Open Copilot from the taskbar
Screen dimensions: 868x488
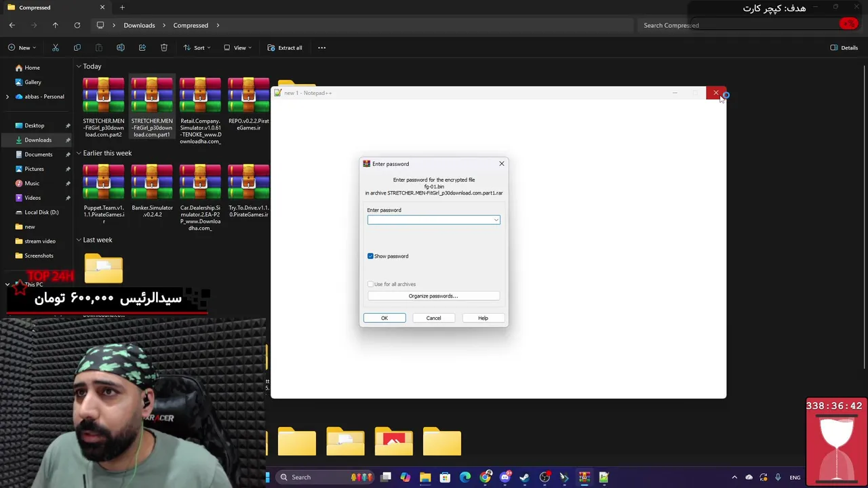pos(406,477)
